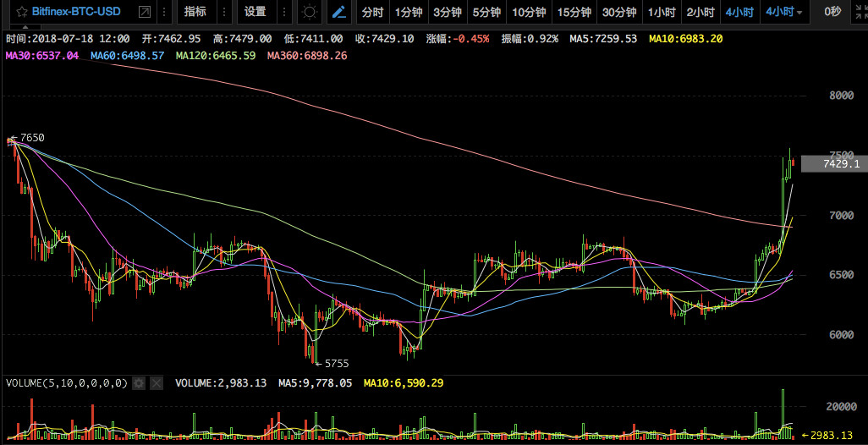Click the MA60:6498.57 legend value
Image resolution: width=868 pixels, height=445 pixels.
coord(127,55)
